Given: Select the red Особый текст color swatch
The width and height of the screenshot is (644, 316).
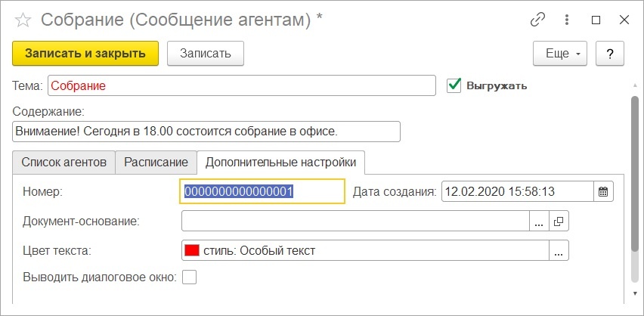Looking at the screenshot, I should click(x=192, y=251).
